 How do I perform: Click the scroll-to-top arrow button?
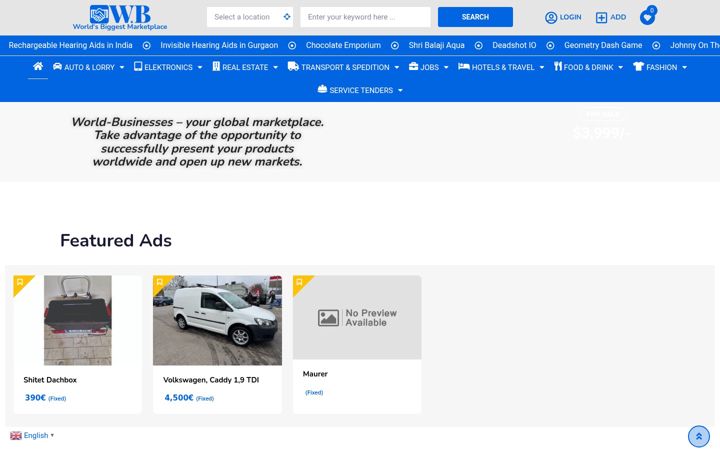(698, 436)
